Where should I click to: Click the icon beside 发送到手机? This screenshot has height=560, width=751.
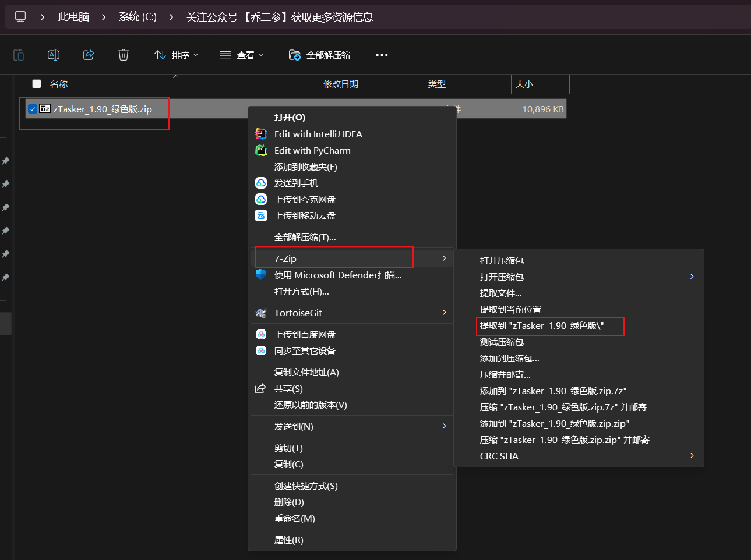coord(261,183)
